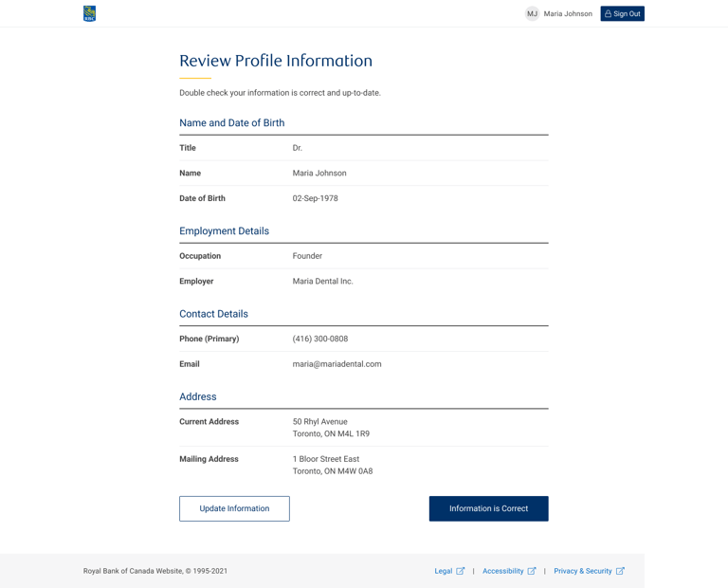This screenshot has width=728, height=588.
Task: Click the external icon beside Privacy & Security
Action: coord(620,571)
